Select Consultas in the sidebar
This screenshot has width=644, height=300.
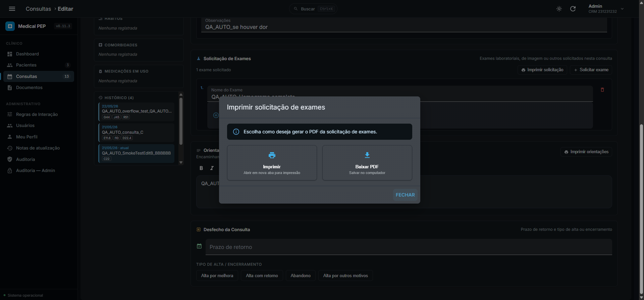[x=39, y=76]
